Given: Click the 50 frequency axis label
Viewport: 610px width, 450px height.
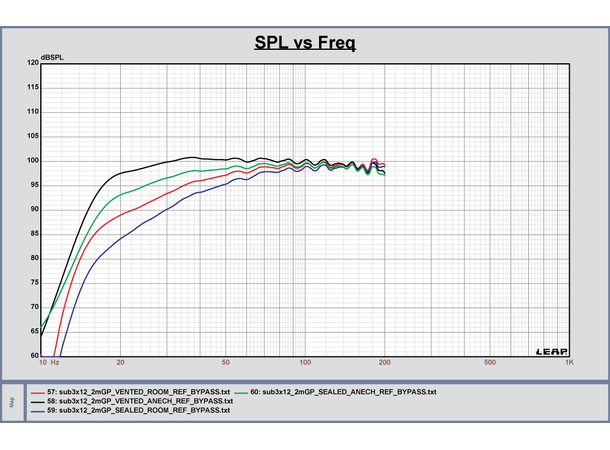Looking at the screenshot, I should click(226, 362).
